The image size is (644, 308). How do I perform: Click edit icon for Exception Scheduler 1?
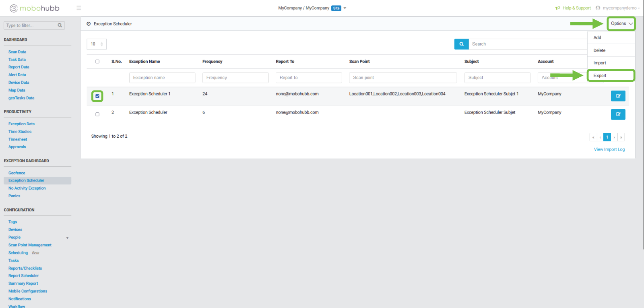point(618,96)
